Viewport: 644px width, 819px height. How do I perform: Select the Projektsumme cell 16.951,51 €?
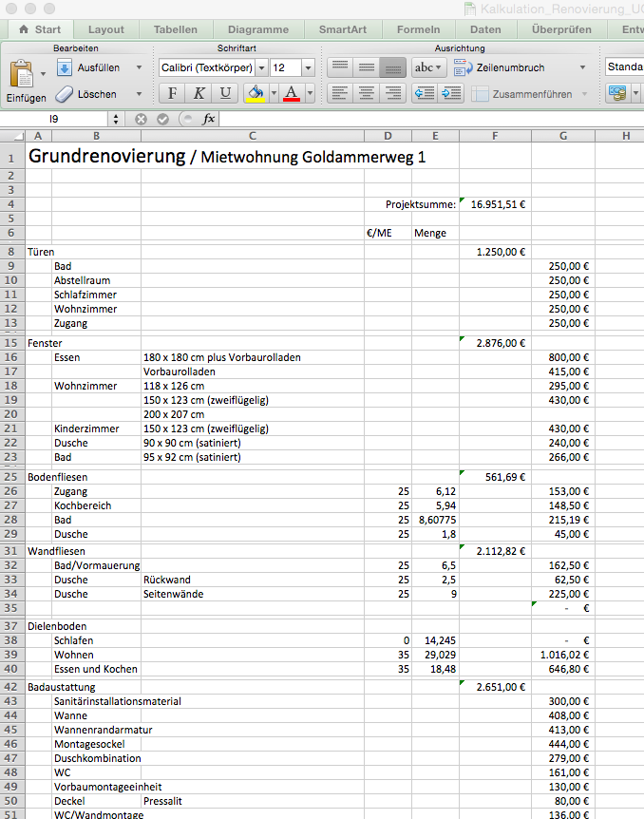point(494,204)
